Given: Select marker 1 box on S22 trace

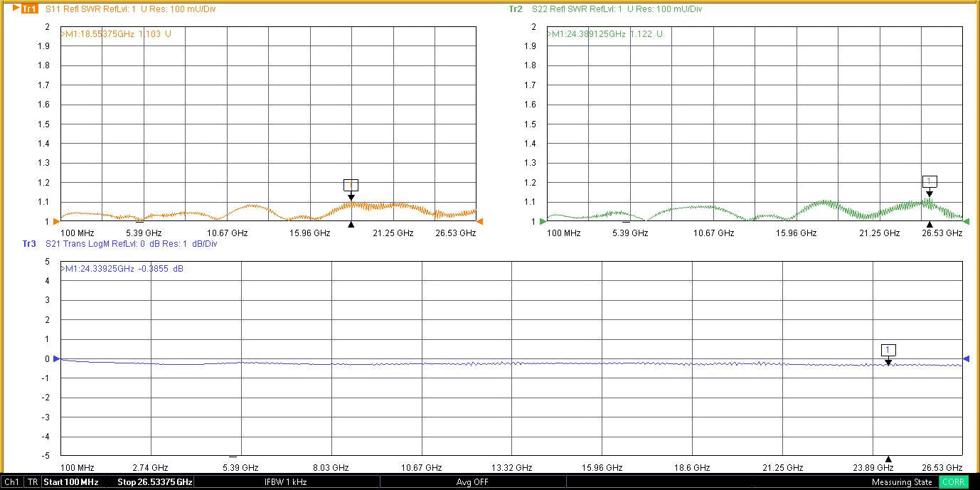Looking at the screenshot, I should pyautogui.click(x=930, y=181).
